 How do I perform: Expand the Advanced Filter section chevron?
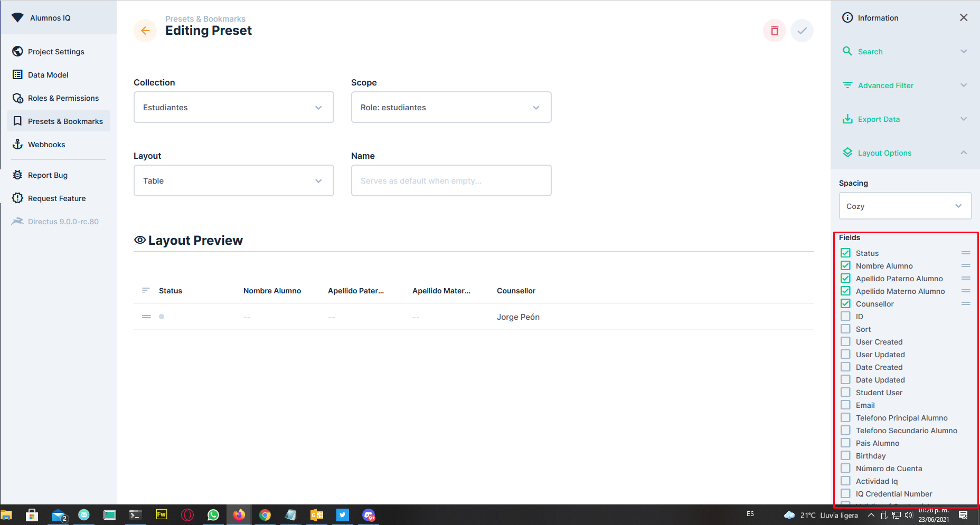964,85
